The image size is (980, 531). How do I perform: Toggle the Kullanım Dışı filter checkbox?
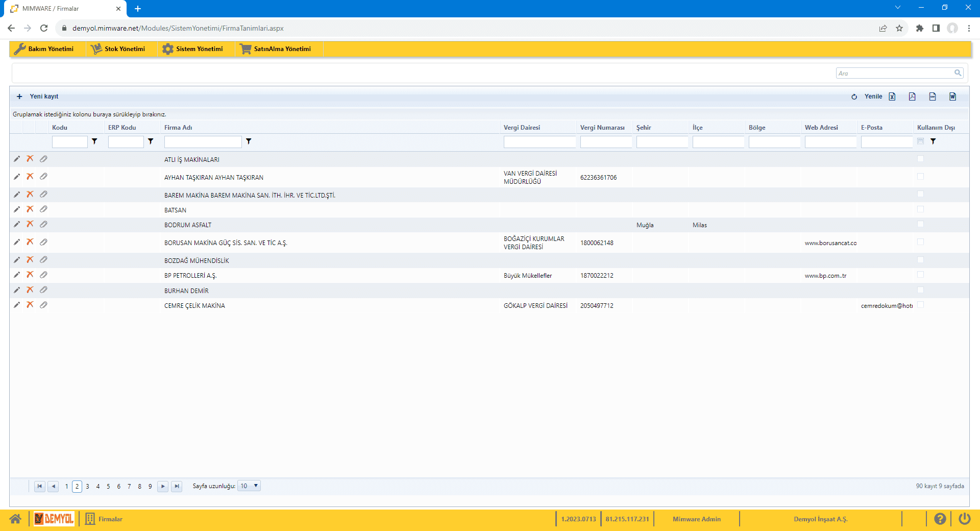click(x=920, y=141)
